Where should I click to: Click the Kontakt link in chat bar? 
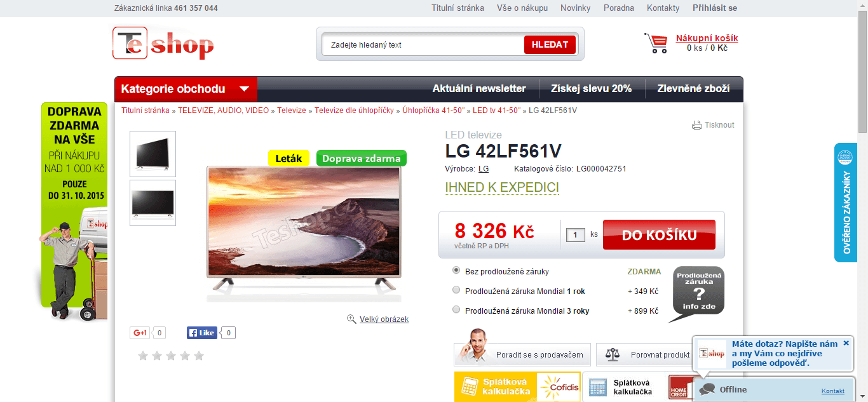coord(833,391)
